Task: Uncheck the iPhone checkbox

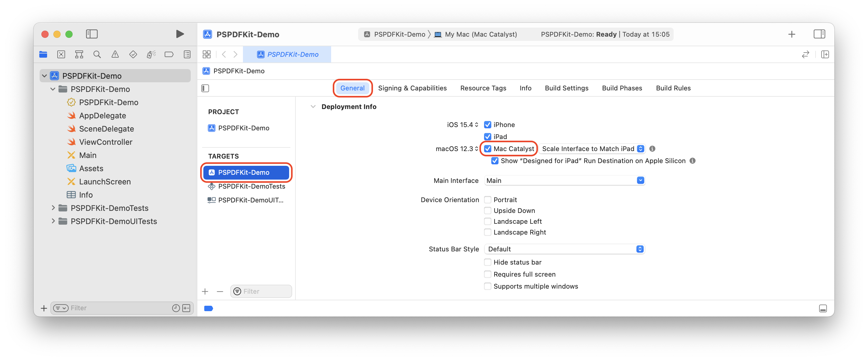Action: (x=487, y=125)
